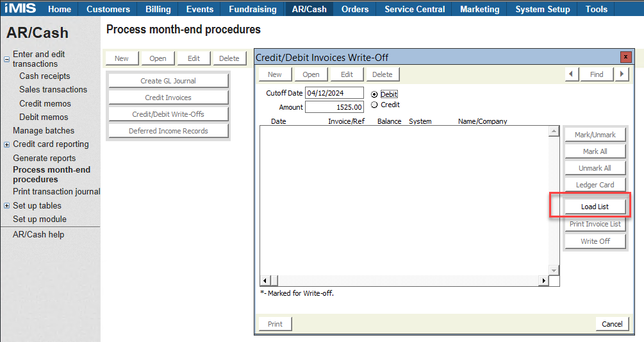Expand the Credit card reporting section

pyautogui.click(x=6, y=144)
